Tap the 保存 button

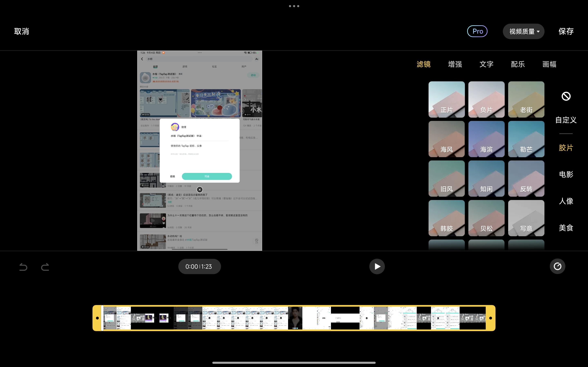click(x=566, y=31)
